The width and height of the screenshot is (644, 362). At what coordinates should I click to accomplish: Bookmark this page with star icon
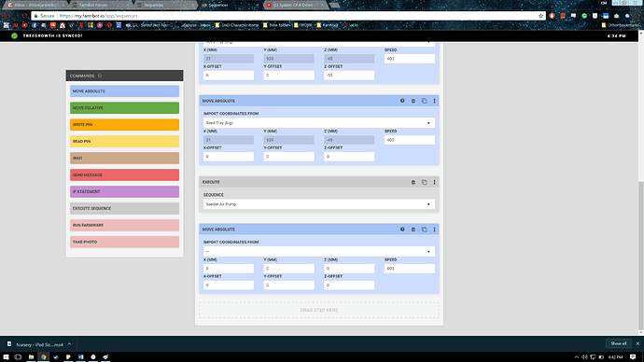pos(541,16)
